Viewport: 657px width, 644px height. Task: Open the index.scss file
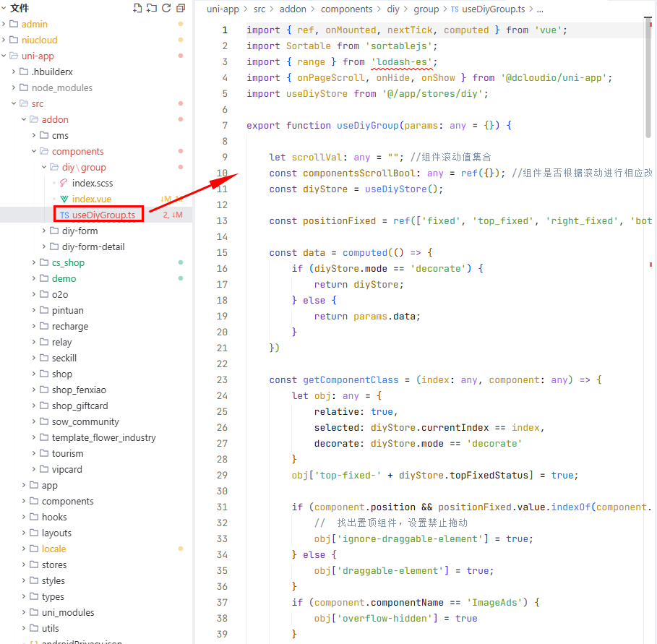(x=92, y=183)
